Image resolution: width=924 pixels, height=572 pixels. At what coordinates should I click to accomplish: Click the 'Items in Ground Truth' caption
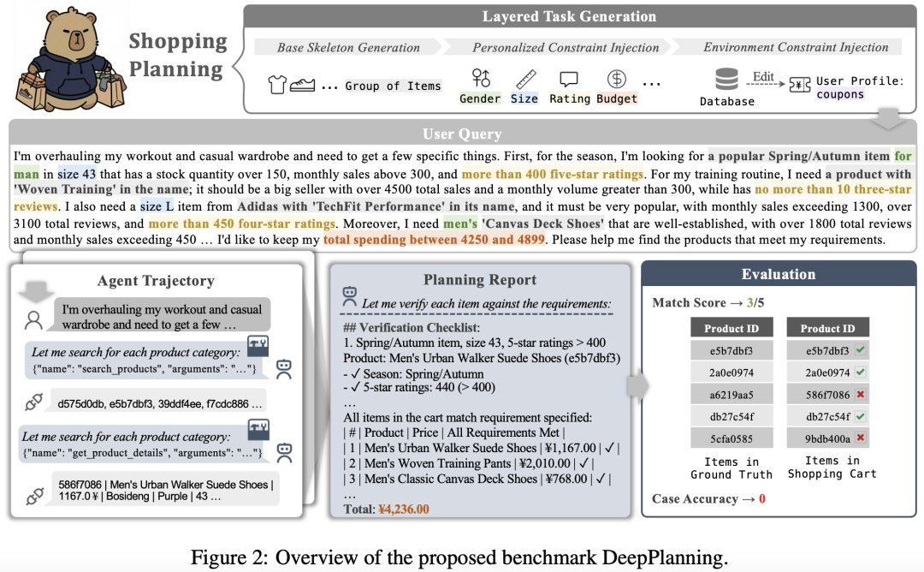(731, 468)
